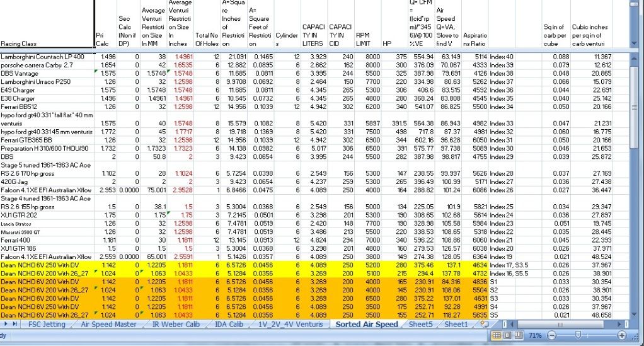Screen dimensions: 644x346
Task: Switch to IDA Calib sheet
Action: pyautogui.click(x=229, y=324)
